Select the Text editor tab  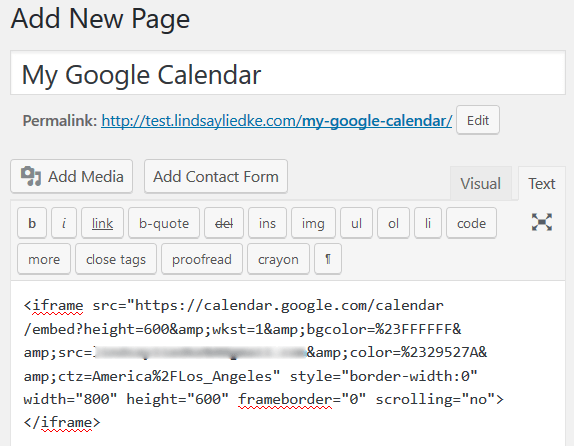point(542,183)
